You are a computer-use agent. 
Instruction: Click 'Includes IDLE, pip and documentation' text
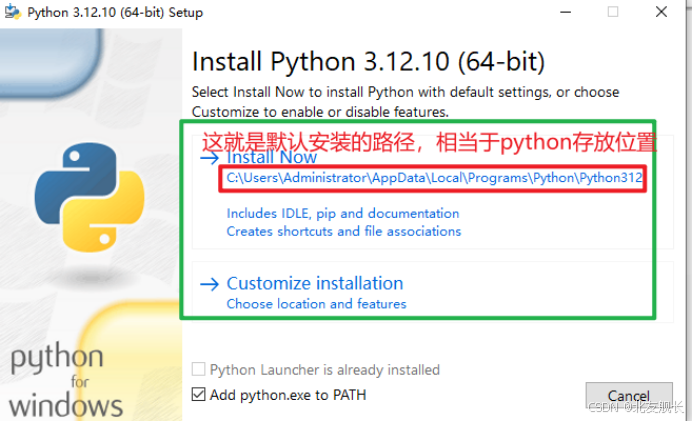coord(343,214)
